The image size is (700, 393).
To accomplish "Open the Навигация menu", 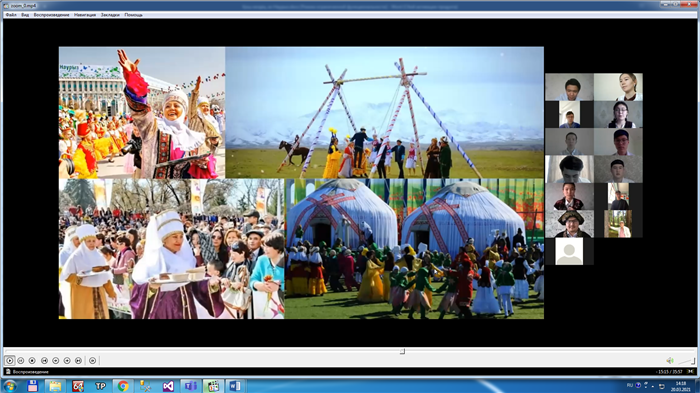I will [85, 15].
